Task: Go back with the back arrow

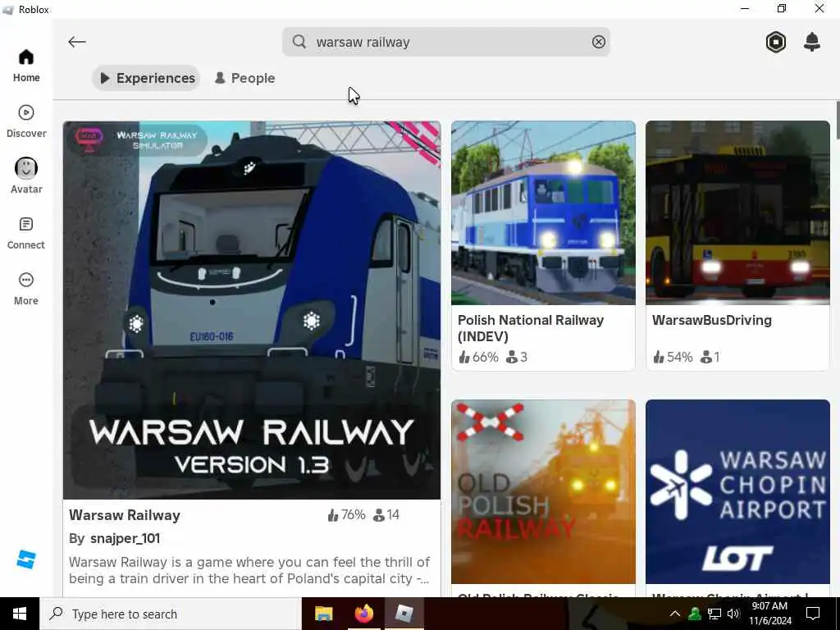Action: click(x=76, y=42)
